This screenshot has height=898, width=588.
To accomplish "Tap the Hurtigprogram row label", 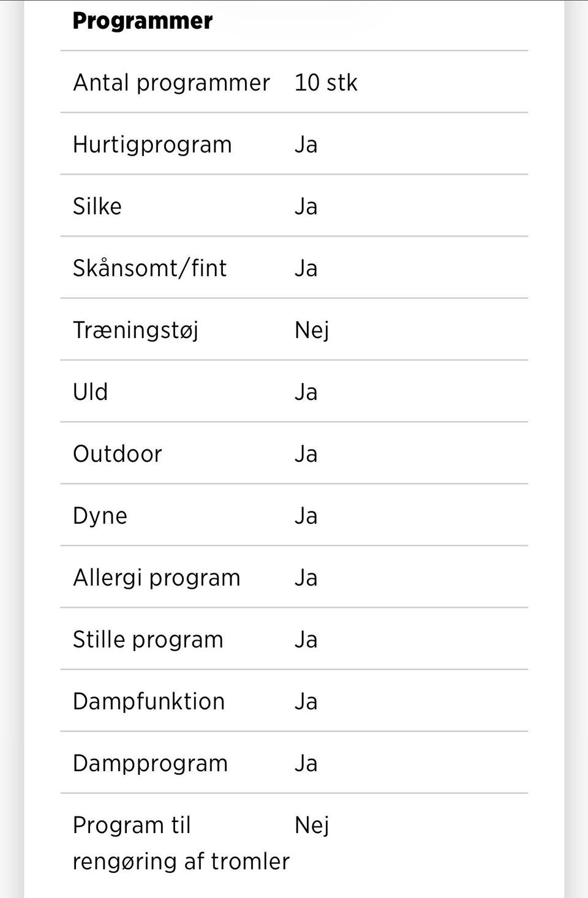I will tap(152, 145).
